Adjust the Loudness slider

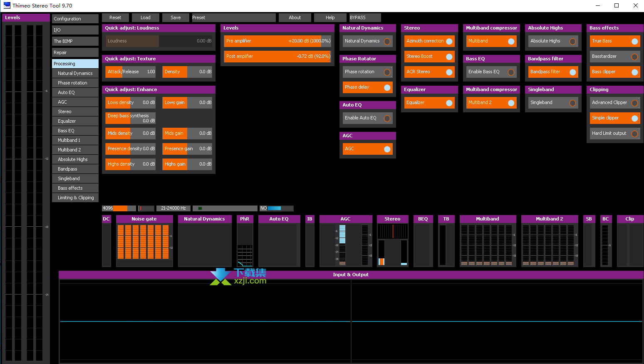coord(159,41)
